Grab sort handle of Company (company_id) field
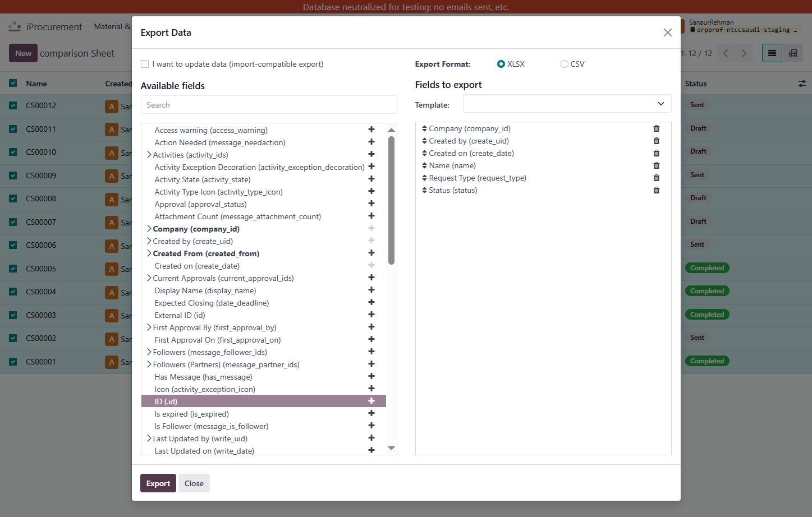 coord(424,128)
